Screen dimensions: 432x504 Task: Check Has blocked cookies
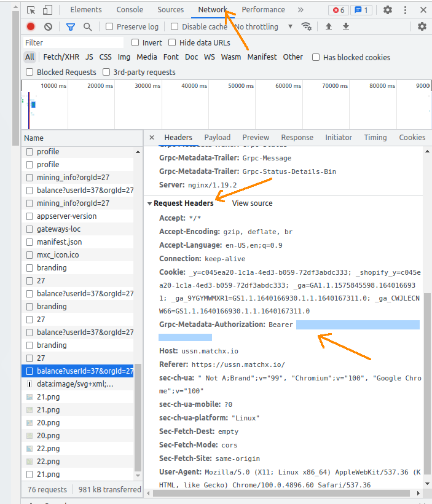316,57
